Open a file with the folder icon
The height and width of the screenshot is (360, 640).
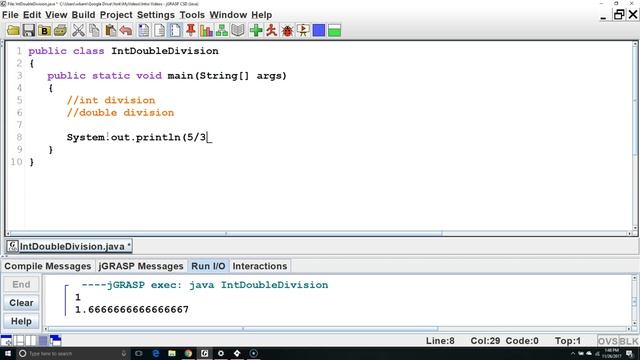click(x=13, y=31)
